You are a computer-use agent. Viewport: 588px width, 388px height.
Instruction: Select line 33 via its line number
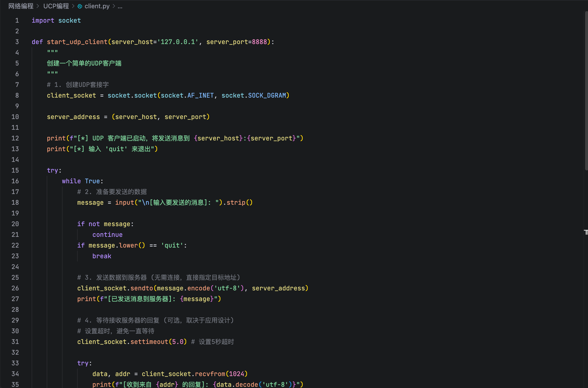[x=15, y=363]
